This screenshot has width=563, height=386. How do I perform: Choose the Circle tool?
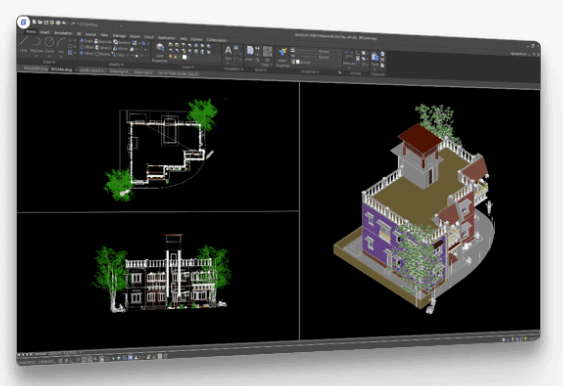(49, 46)
